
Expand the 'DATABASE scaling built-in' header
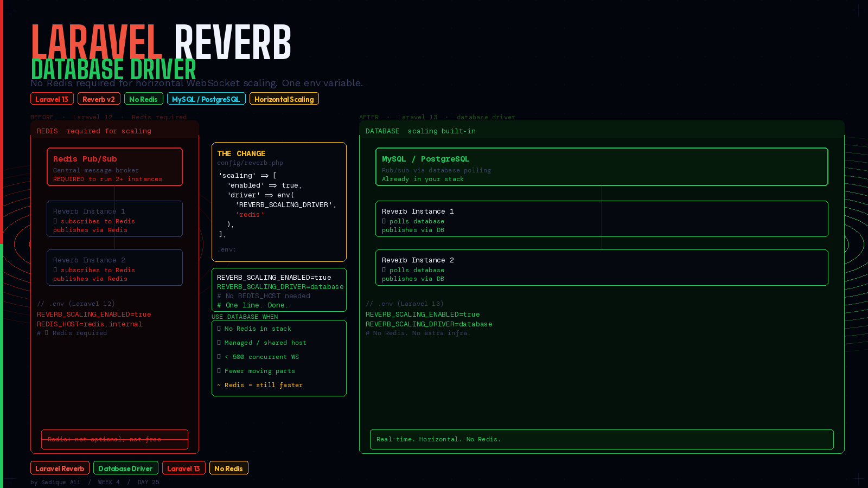(420, 131)
